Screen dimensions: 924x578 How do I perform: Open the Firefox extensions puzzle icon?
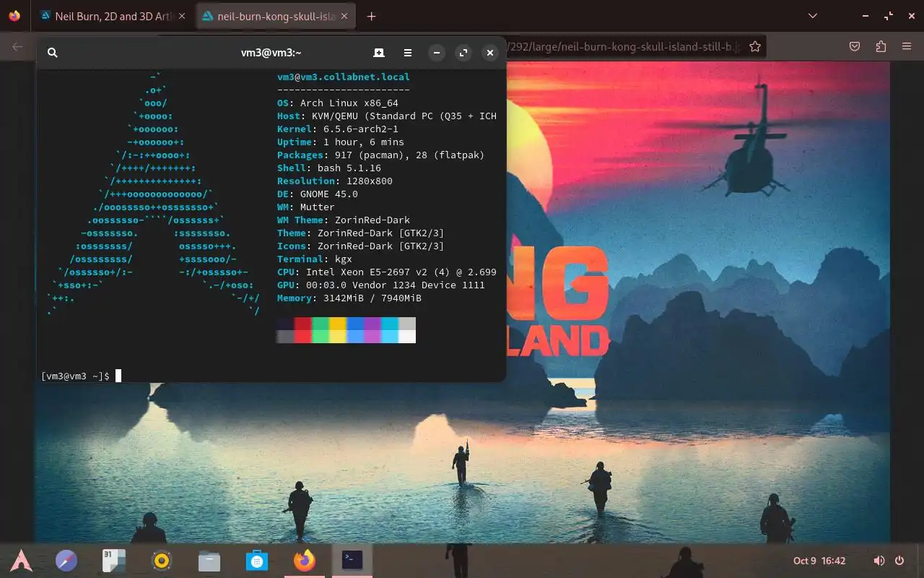[x=881, y=46]
